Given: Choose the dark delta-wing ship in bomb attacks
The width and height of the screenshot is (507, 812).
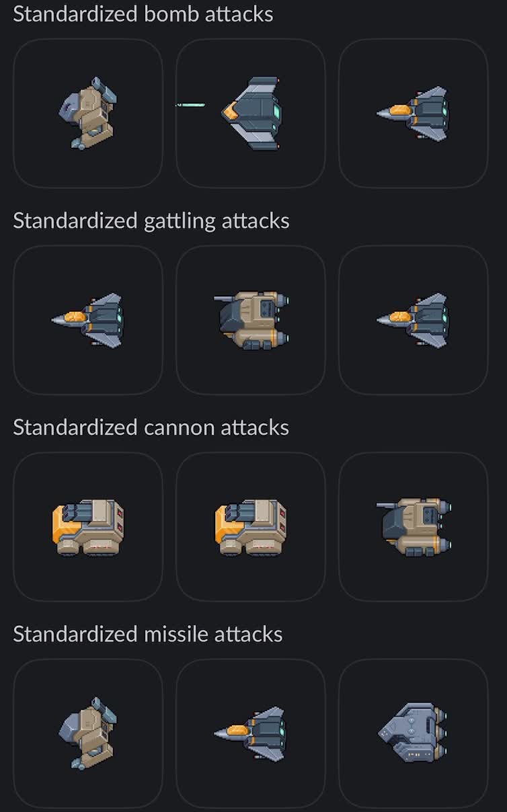Looking at the screenshot, I should click(x=251, y=113).
